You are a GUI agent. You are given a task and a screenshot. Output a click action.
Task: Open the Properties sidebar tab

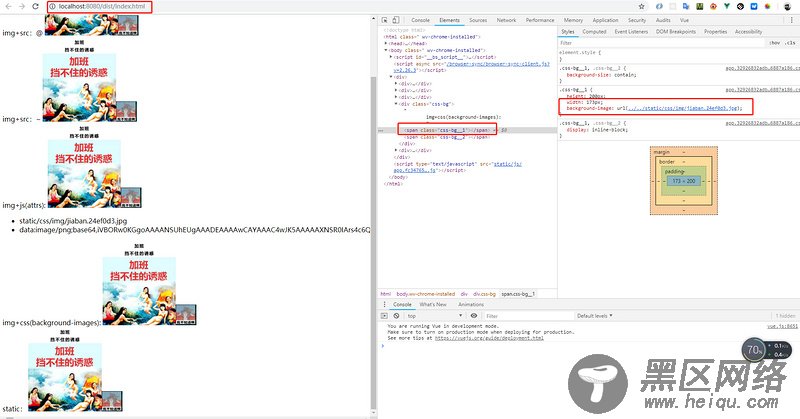tap(715, 32)
